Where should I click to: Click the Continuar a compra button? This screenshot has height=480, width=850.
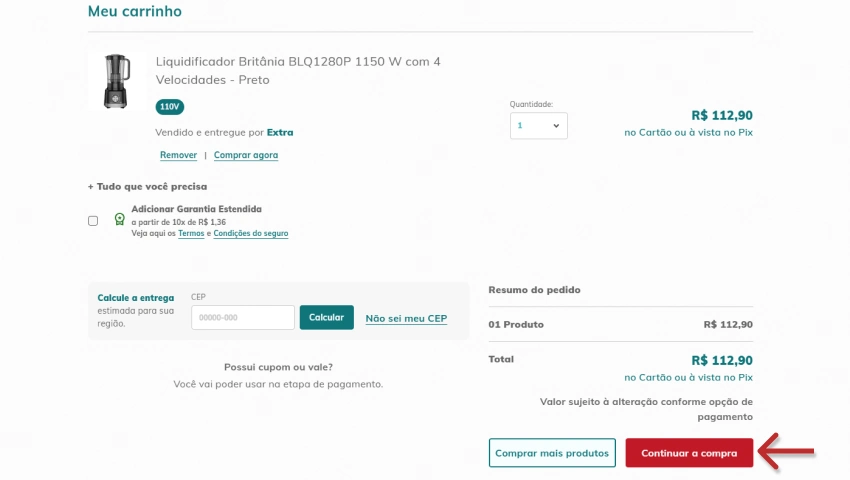689,453
